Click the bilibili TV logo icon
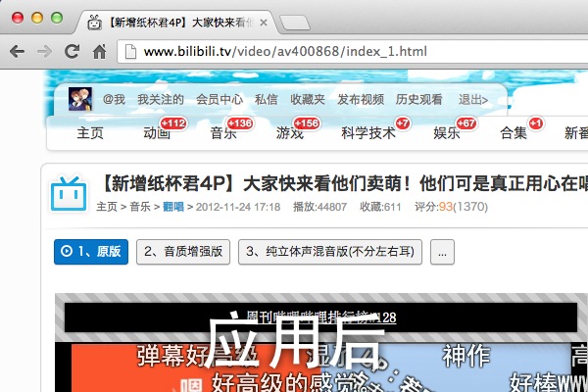The image size is (588, 392). click(x=69, y=194)
